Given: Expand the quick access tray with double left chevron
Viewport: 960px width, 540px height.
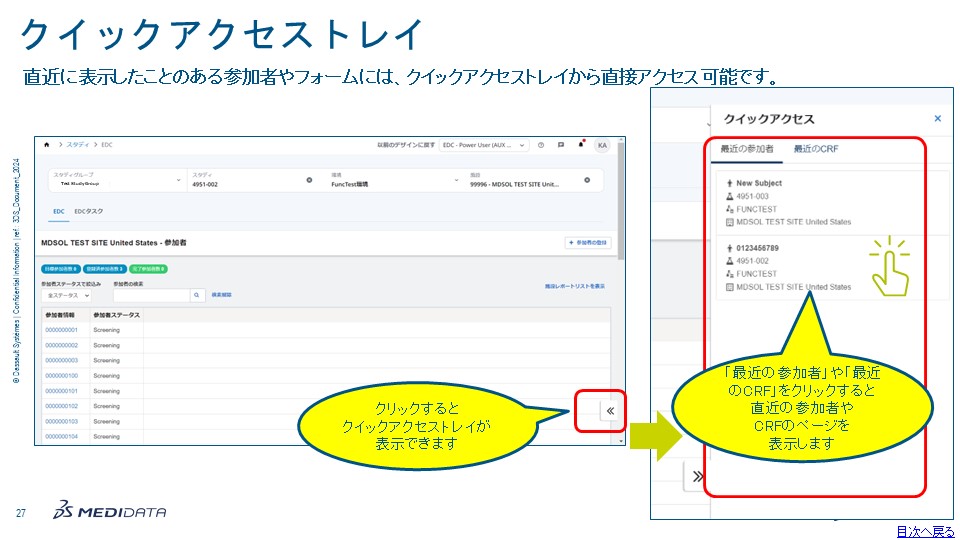Looking at the screenshot, I should 610,411.
